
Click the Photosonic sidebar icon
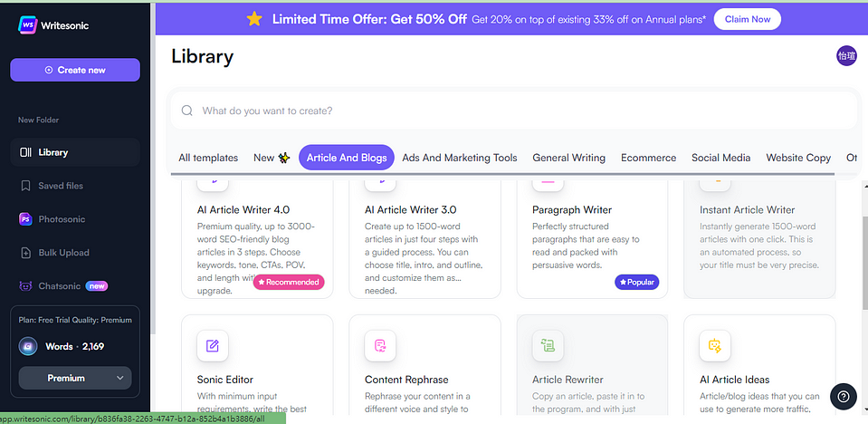[x=26, y=218]
